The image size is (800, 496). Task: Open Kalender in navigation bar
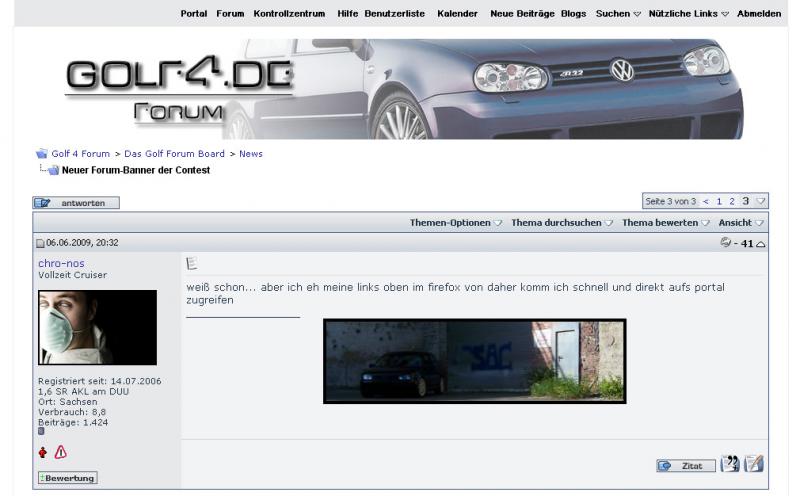coord(457,14)
